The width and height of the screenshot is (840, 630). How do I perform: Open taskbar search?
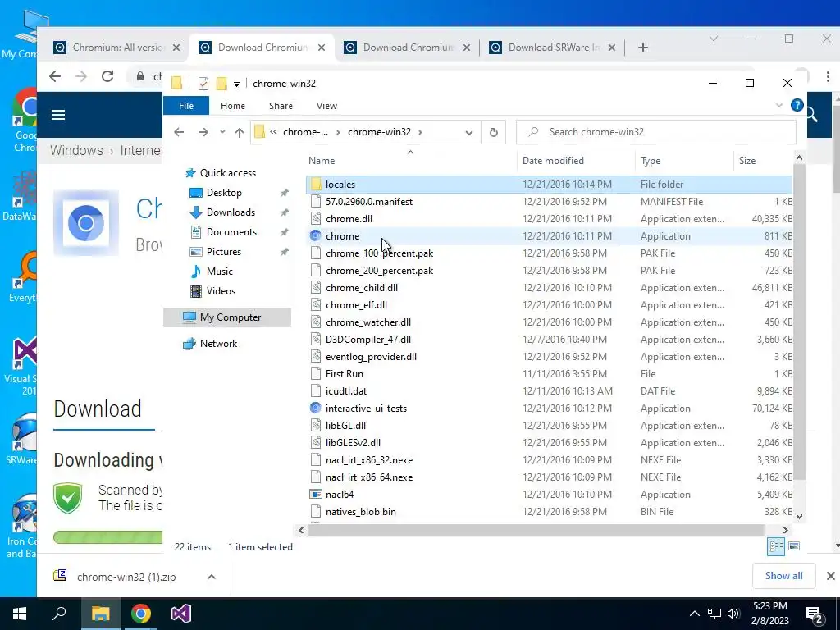[59, 614]
